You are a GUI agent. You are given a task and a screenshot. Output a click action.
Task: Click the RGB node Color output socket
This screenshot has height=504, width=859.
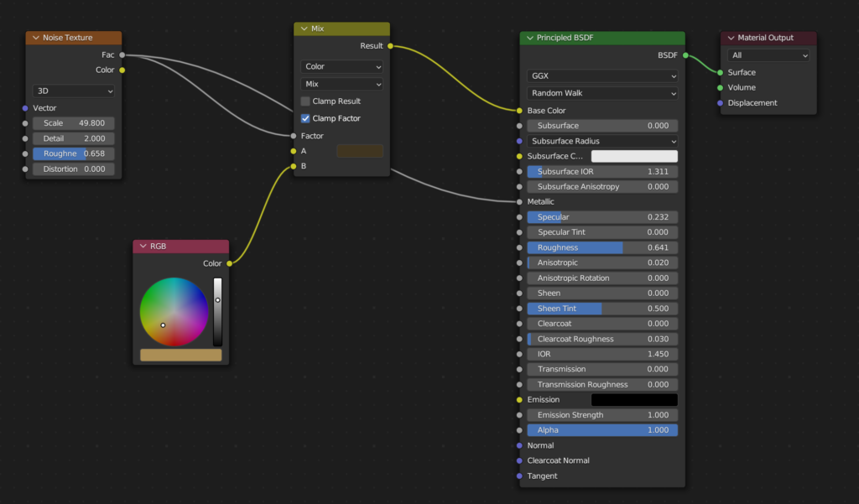coord(229,263)
